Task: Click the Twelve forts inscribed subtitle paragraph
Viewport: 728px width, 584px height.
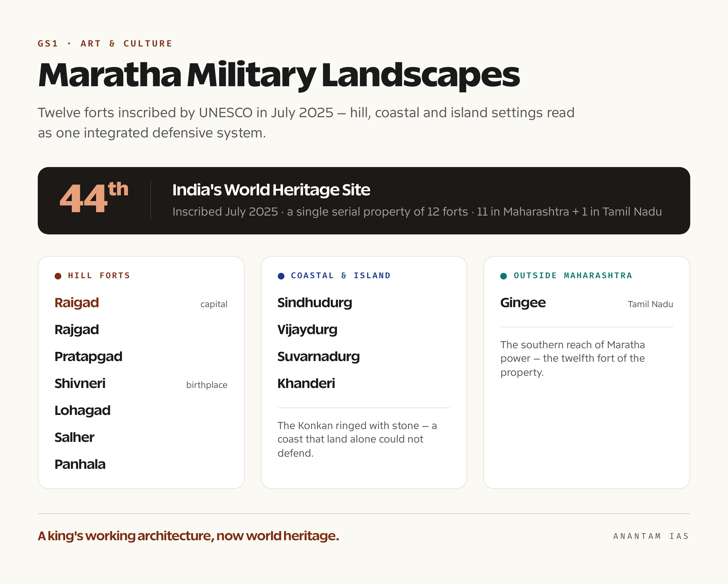Action: (306, 123)
